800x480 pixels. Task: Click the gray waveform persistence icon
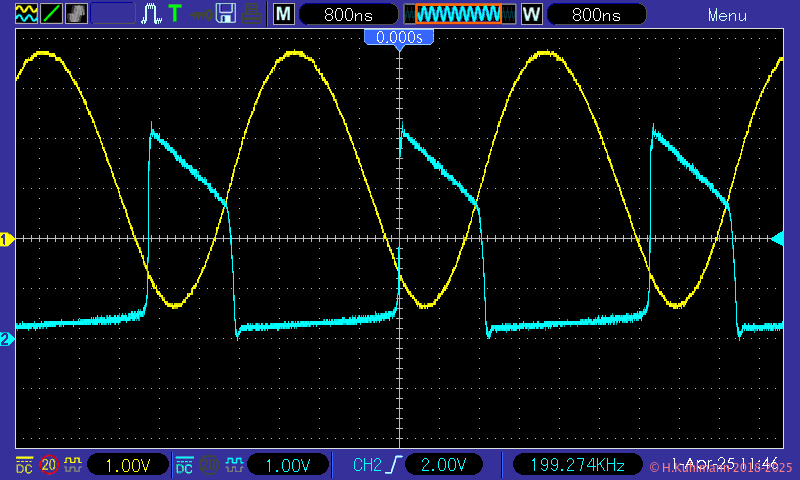pyautogui.click(x=76, y=13)
